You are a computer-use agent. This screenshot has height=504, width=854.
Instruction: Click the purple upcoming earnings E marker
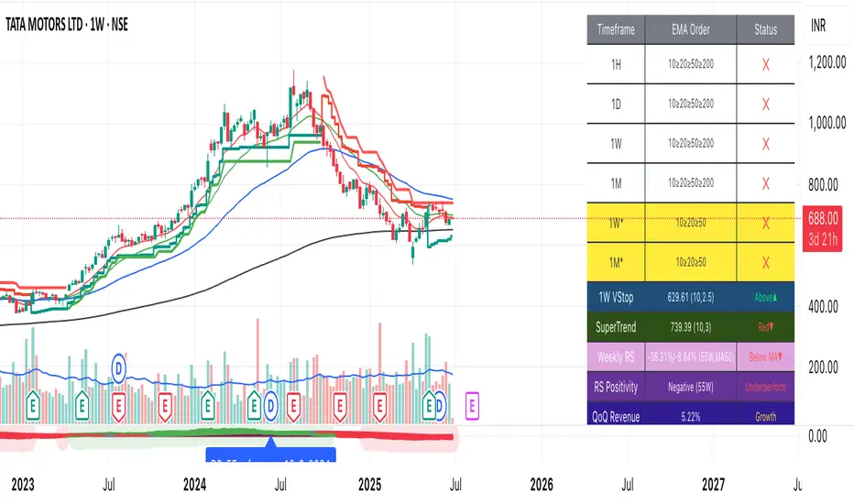pyautogui.click(x=474, y=402)
